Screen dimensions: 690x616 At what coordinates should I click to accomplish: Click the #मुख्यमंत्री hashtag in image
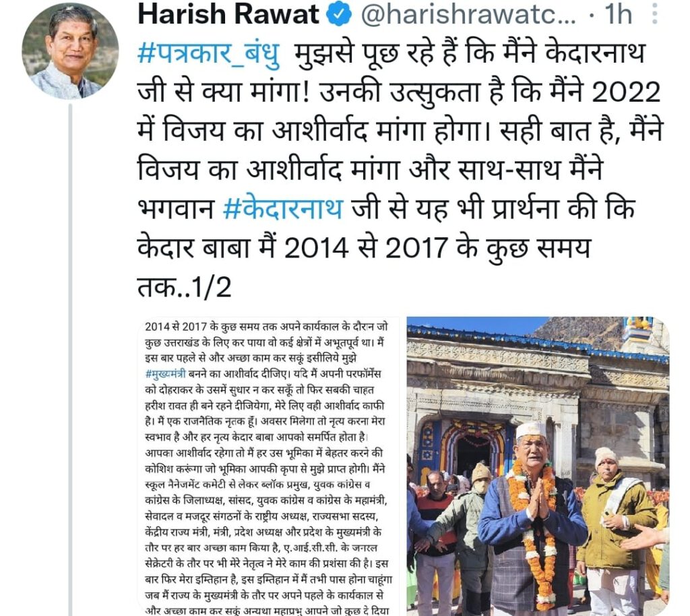165,375
